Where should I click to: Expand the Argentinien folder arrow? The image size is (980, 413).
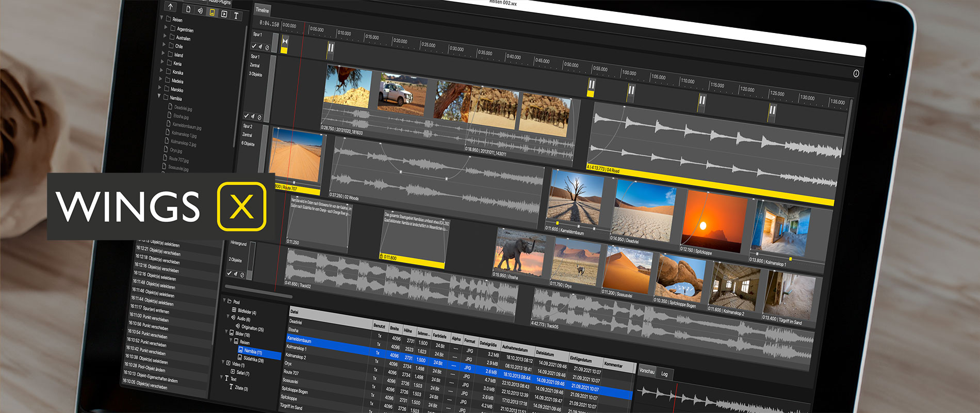[167, 27]
